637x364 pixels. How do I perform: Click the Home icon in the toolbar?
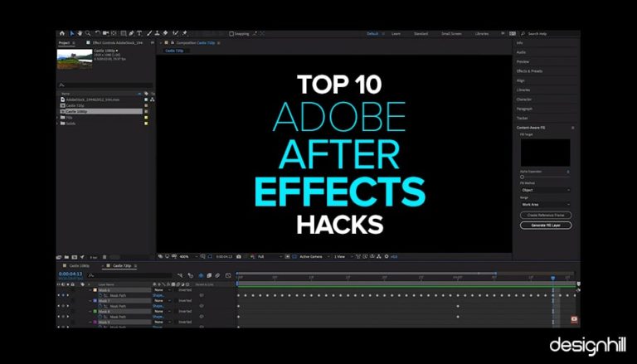[61, 33]
